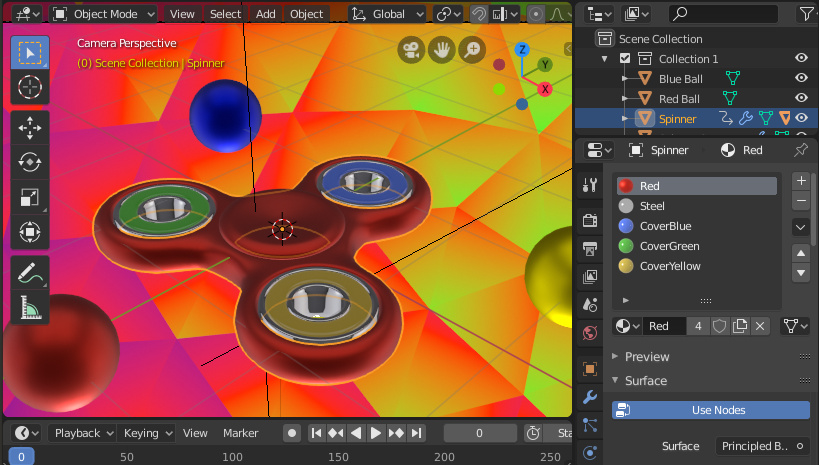
Task: Collapse Collection 1 tree arrow
Action: (x=605, y=59)
